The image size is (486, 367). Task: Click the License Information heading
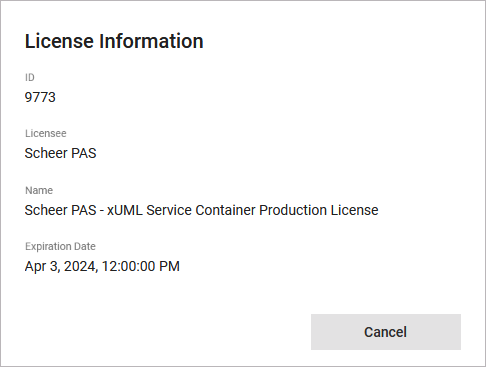pyautogui.click(x=114, y=41)
